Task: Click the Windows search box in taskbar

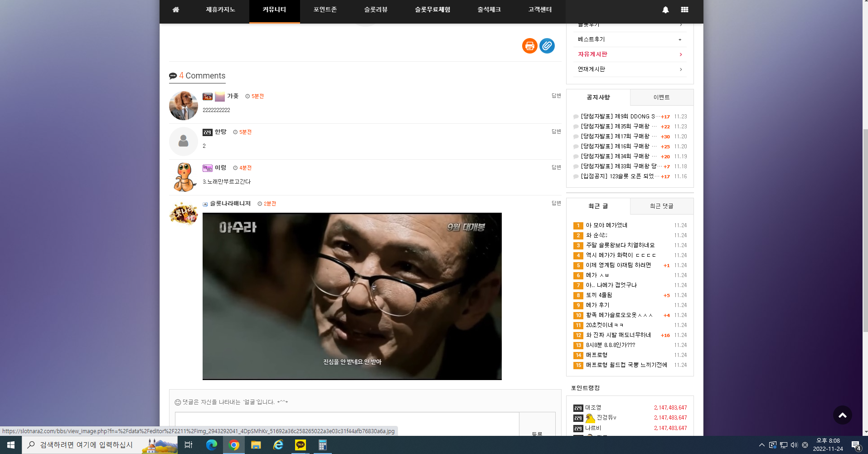Action: [100, 445]
